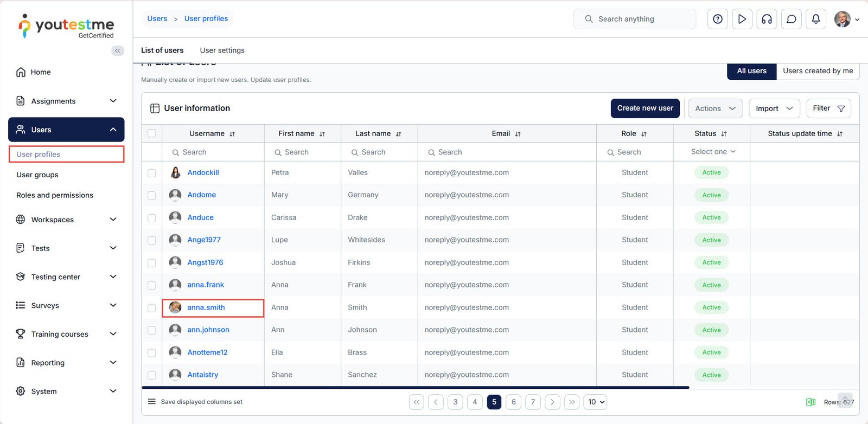Open the video tutorial play icon
The width and height of the screenshot is (868, 424).
click(742, 19)
